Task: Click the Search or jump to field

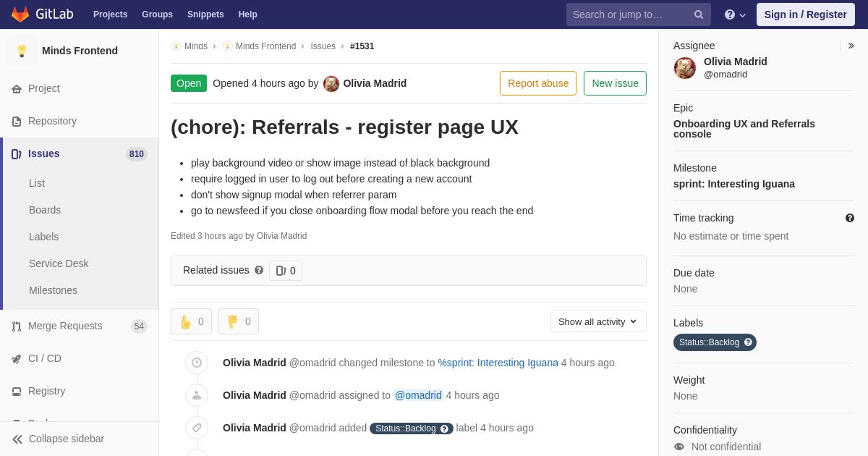Action: (x=629, y=14)
